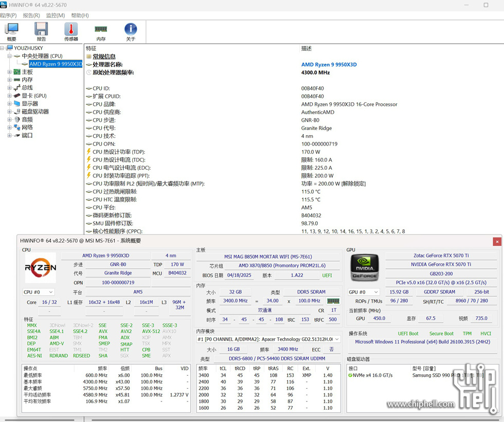Minimize the main HWiNFO window
This screenshot has height=422, width=504.
466,5
